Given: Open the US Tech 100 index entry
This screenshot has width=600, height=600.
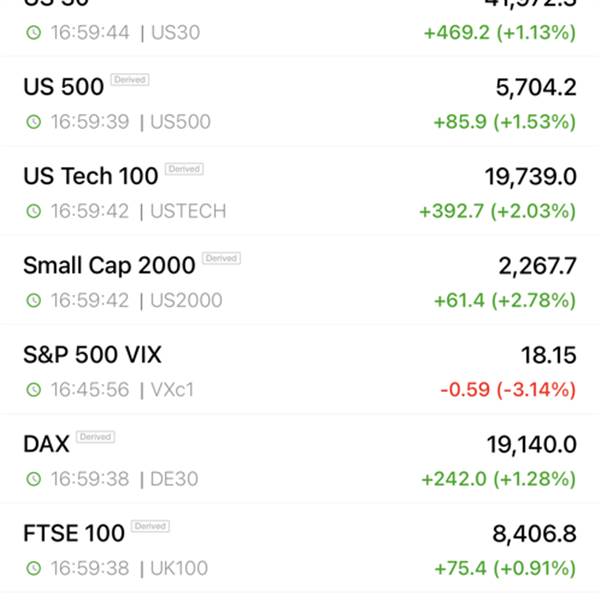Looking at the screenshot, I should tap(300, 192).
